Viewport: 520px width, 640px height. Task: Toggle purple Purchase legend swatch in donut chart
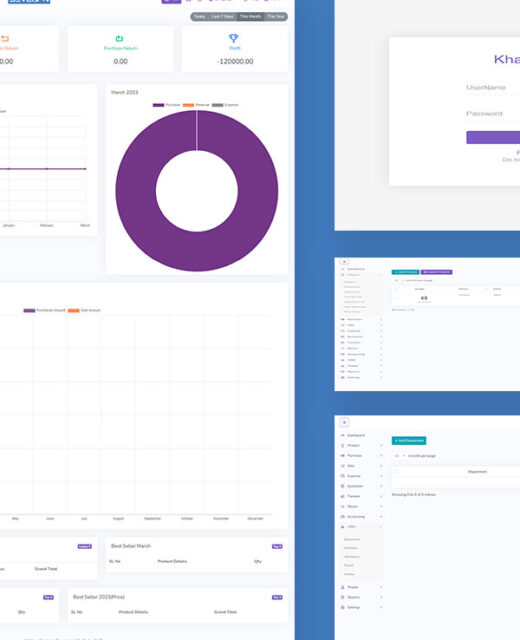click(158, 105)
